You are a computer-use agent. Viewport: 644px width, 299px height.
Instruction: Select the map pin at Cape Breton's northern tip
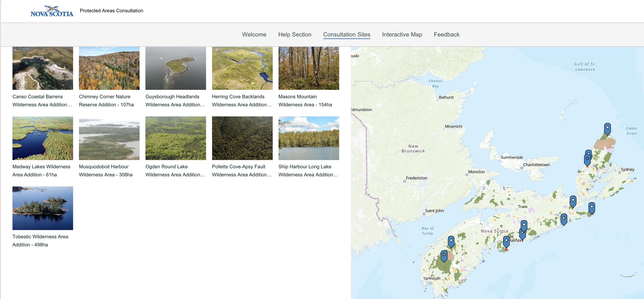607,129
